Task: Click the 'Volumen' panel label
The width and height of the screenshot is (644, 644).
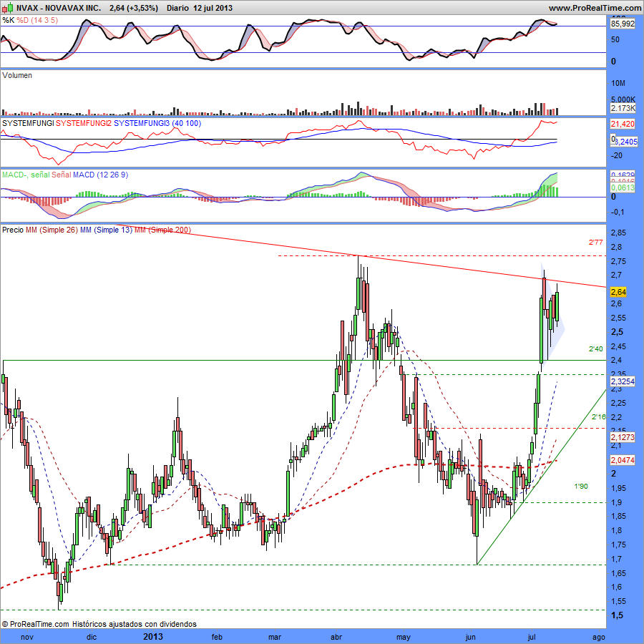Action: [17, 75]
